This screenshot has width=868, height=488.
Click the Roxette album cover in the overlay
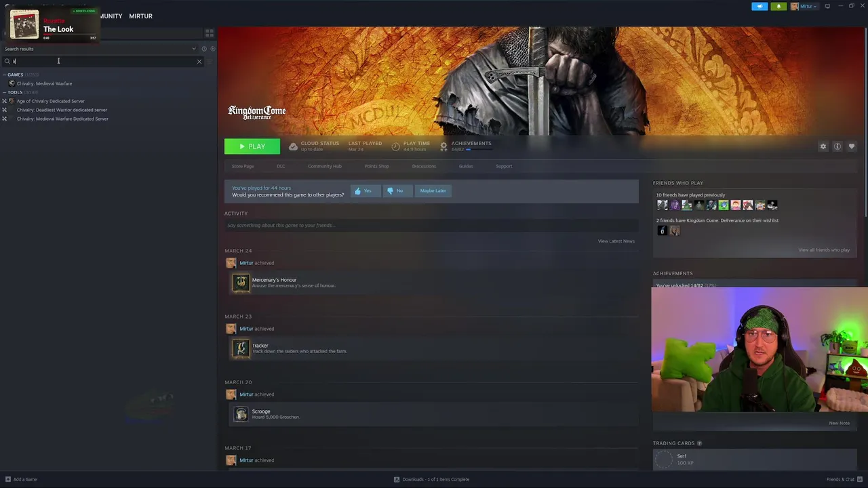(x=24, y=24)
